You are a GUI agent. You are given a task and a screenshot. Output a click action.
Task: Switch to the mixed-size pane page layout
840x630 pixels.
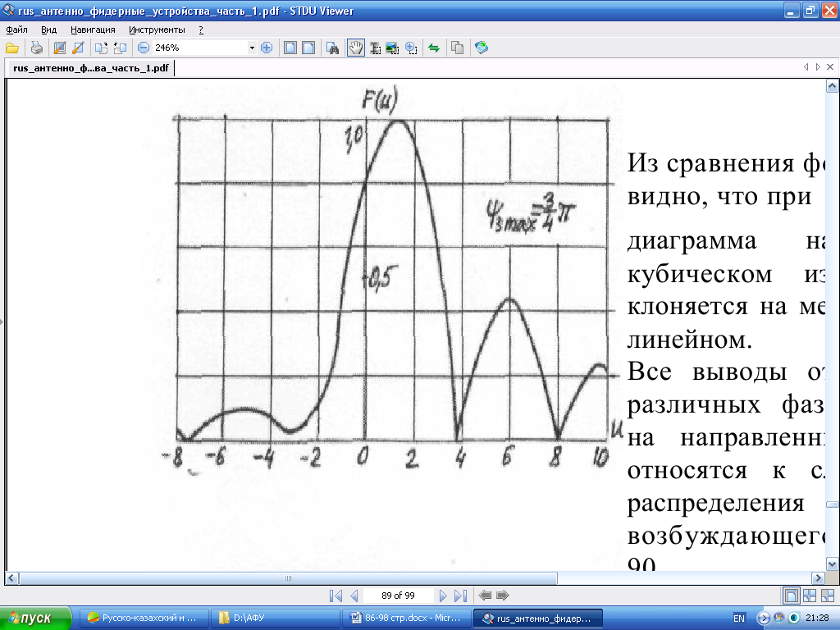(x=827, y=596)
